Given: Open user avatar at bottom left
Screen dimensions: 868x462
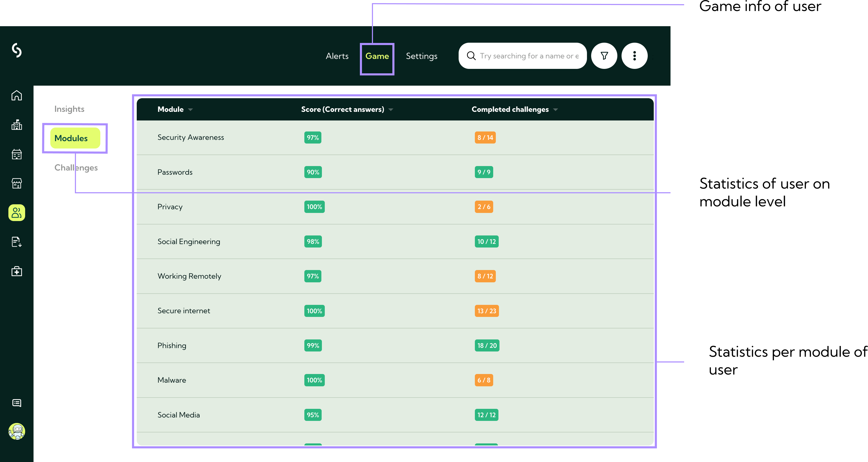Looking at the screenshot, I should point(17,431).
